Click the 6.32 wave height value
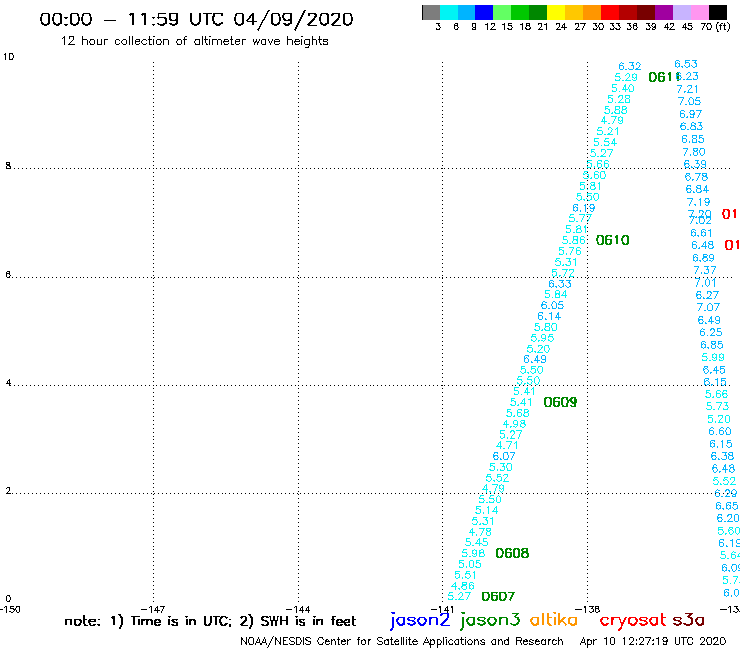Screen dimensions: 740x650 coord(630,67)
